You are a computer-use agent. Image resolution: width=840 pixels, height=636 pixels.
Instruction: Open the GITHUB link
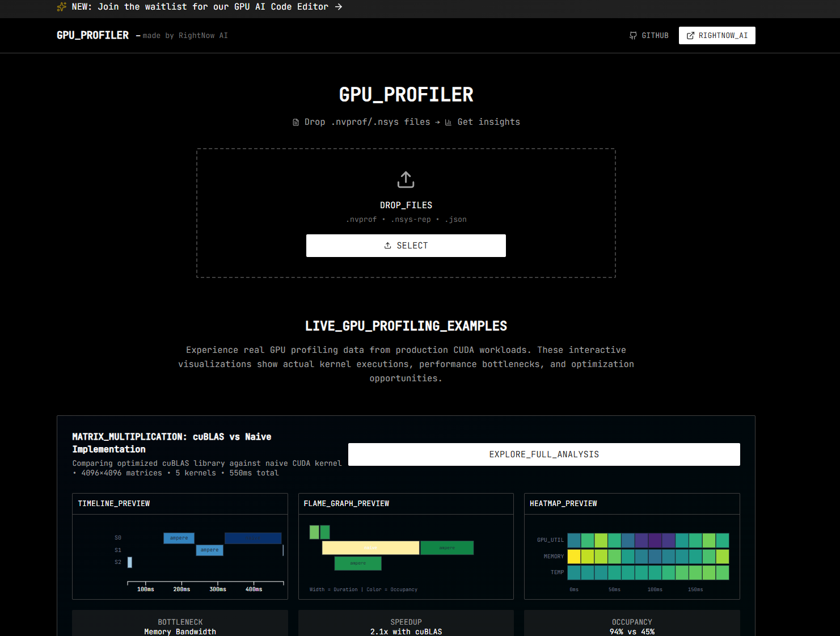click(x=649, y=35)
